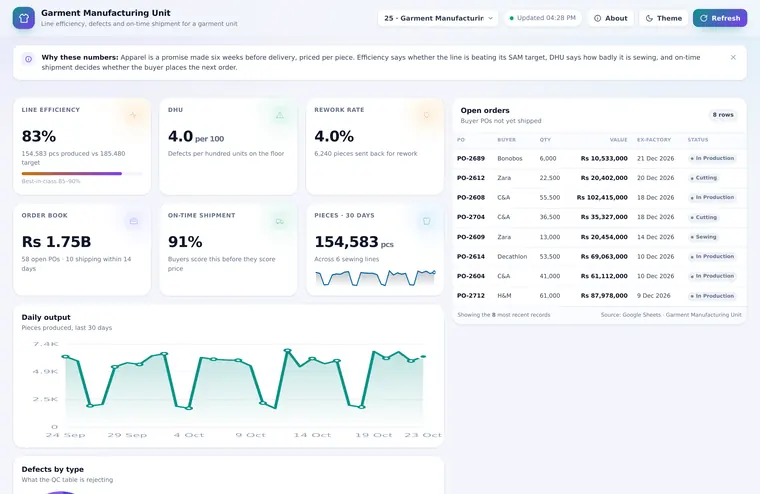Sort by Qty column header
The image size is (760, 494).
point(545,140)
